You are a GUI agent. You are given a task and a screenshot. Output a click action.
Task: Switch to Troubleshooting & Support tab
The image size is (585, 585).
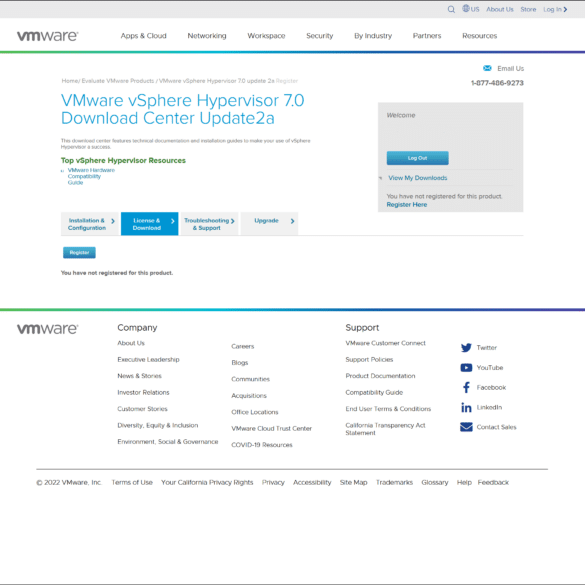point(209,224)
